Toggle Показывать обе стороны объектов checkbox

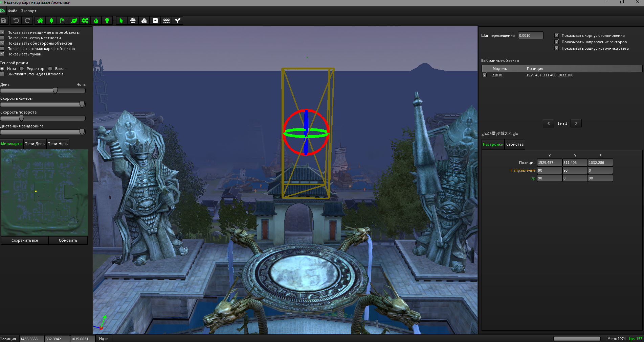click(x=2, y=43)
